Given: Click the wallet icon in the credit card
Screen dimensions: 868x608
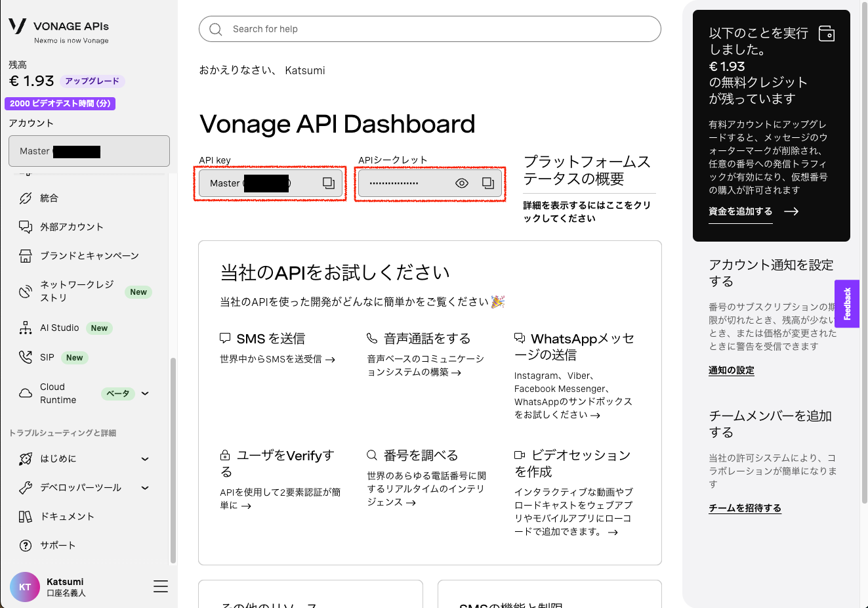Looking at the screenshot, I should coord(827,33).
